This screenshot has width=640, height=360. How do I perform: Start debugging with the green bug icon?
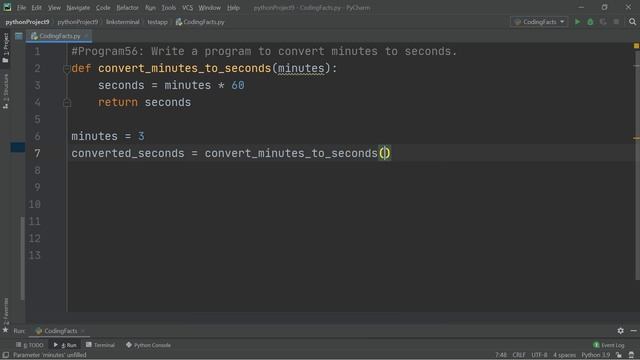(590, 22)
